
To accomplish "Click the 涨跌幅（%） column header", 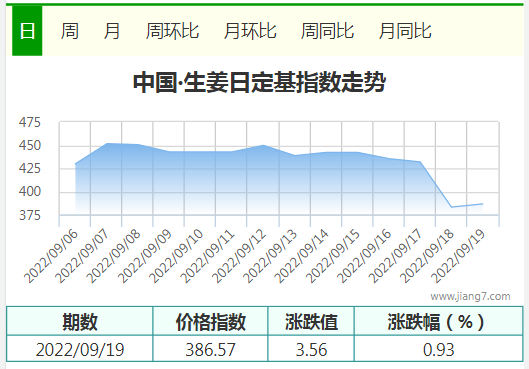I will (x=439, y=321).
